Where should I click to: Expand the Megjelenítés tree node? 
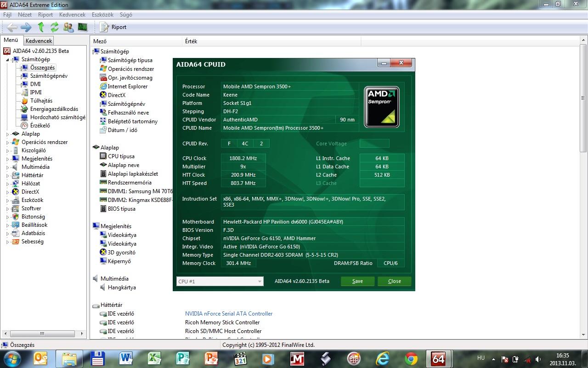point(8,159)
